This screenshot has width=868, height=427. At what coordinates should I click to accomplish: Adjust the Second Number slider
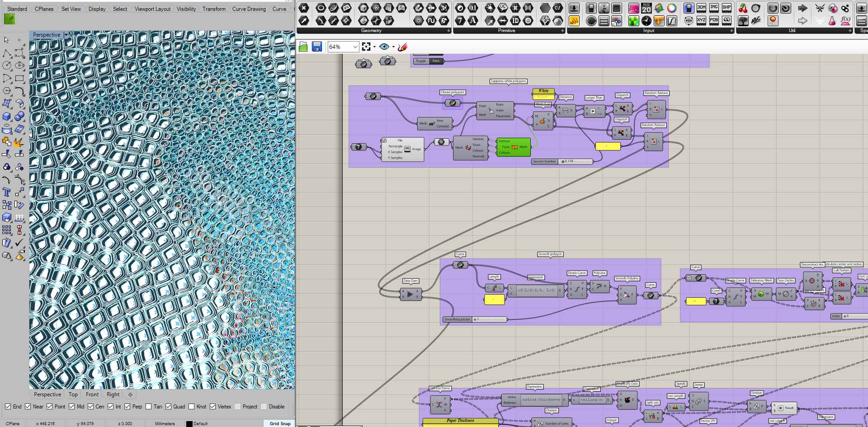562,161
